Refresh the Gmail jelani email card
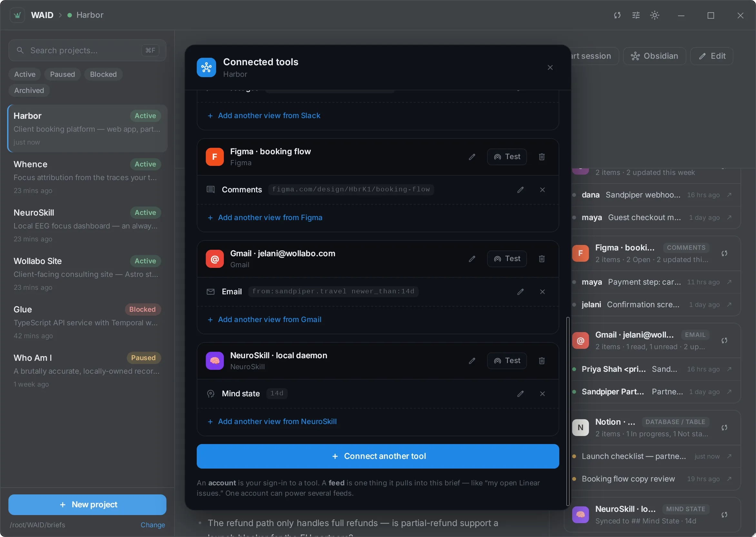The height and width of the screenshot is (537, 756). [724, 340]
